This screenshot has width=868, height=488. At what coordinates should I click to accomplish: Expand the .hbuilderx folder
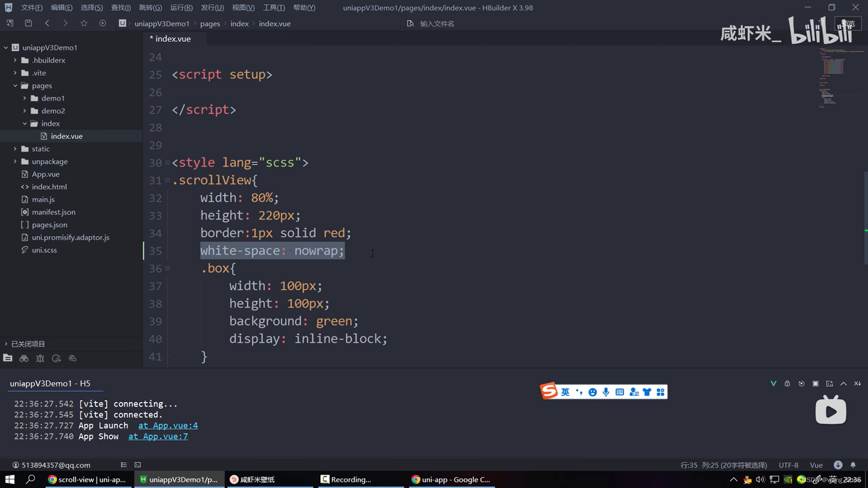click(15, 60)
